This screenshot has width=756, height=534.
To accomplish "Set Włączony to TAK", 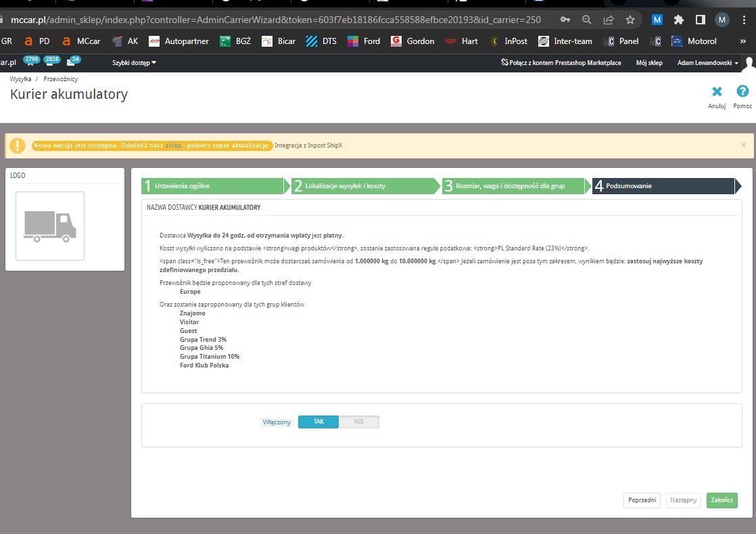I will pos(318,422).
